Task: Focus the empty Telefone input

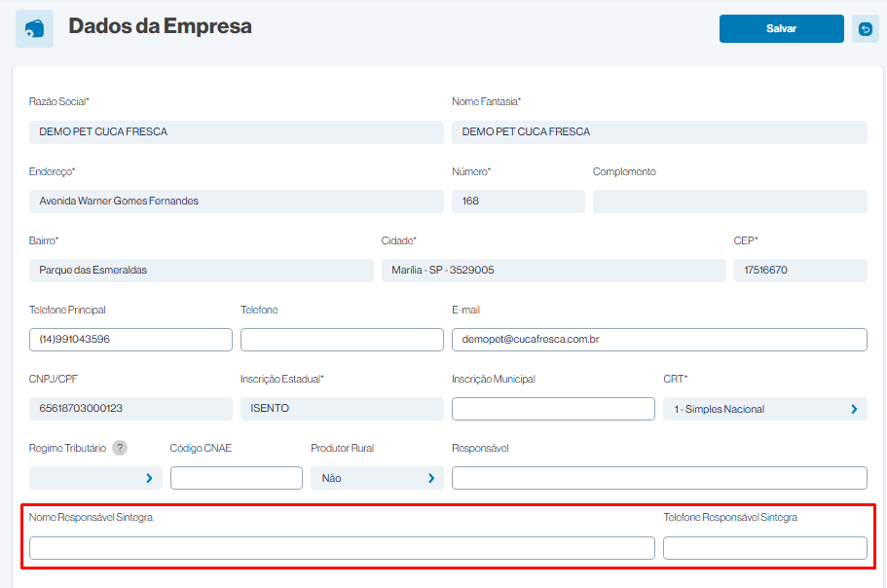Action: pyautogui.click(x=342, y=339)
